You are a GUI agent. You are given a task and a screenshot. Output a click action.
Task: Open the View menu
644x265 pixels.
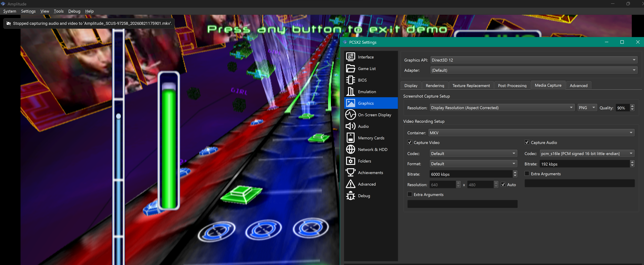click(45, 11)
